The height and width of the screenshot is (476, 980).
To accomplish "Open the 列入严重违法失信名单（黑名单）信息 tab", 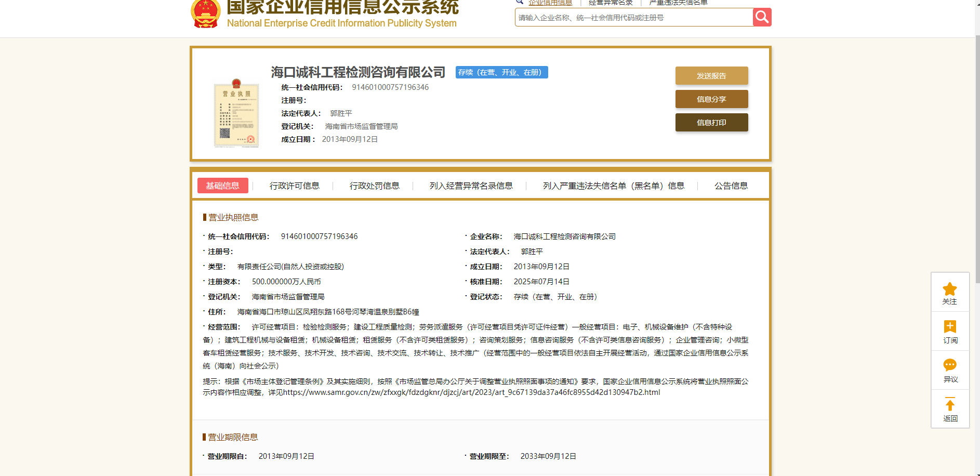I will click(x=613, y=186).
